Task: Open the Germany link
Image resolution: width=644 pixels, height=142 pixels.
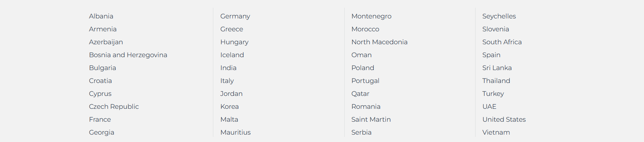Action: (x=235, y=16)
